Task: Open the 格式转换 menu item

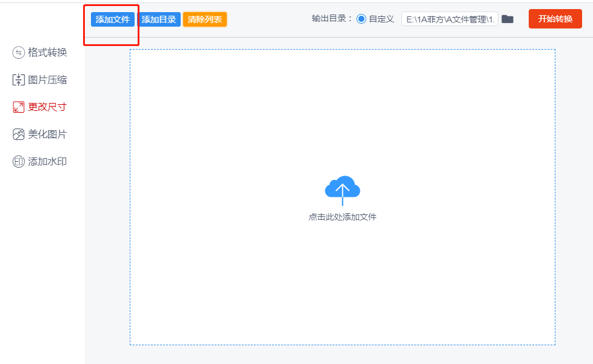Action: pyautogui.click(x=39, y=53)
